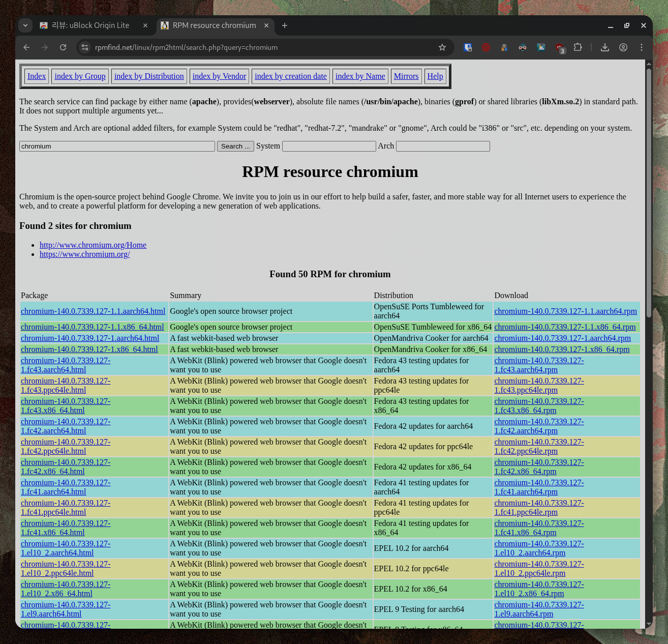
Task: Open the fc42.ppc64le.html package link
Action: click(66, 447)
